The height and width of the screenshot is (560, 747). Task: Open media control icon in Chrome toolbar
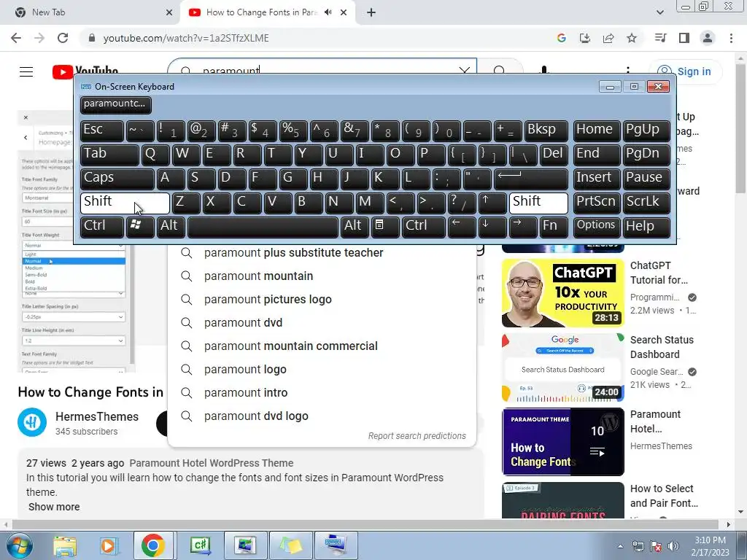(x=660, y=38)
